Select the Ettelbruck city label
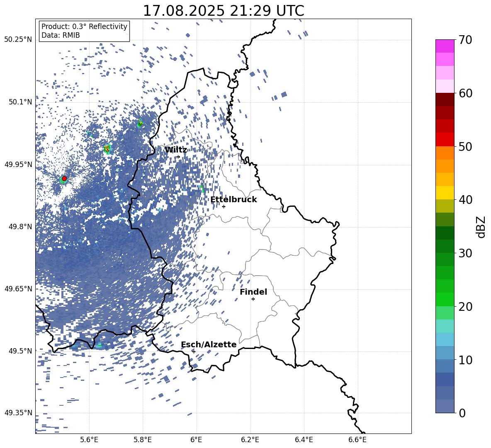The width and height of the screenshot is (491, 448). point(233,200)
